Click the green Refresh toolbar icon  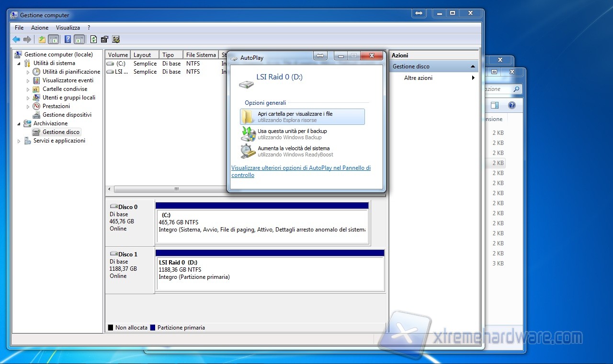[93, 40]
